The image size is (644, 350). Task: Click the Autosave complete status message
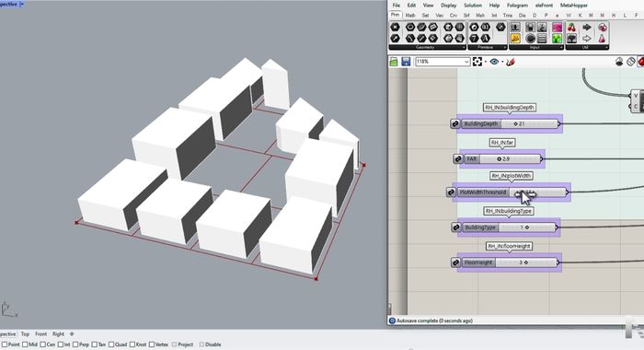pyautogui.click(x=434, y=321)
